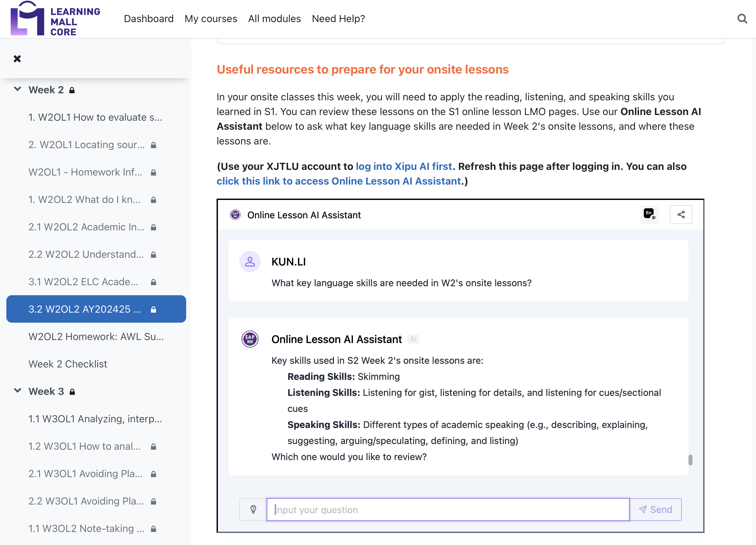Click the lock icon next to Week 2
Viewport: 756px width, 545px height.
72,90
